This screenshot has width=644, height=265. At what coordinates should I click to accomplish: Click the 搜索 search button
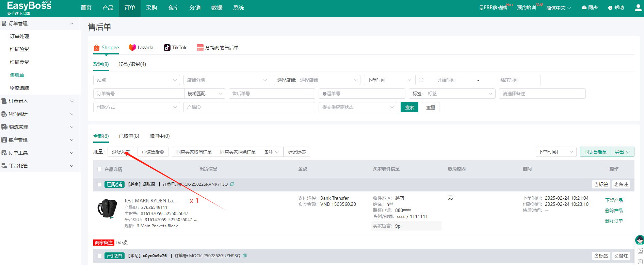click(x=409, y=107)
